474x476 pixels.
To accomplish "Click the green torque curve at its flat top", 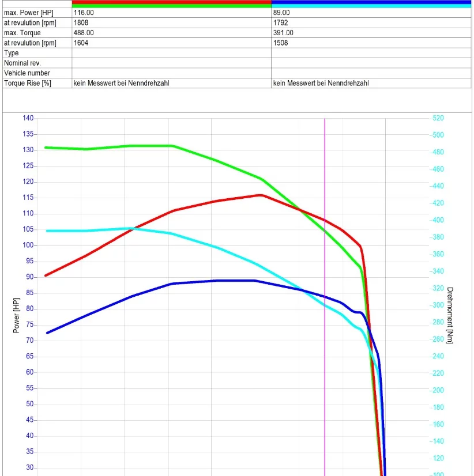I will (150, 146).
